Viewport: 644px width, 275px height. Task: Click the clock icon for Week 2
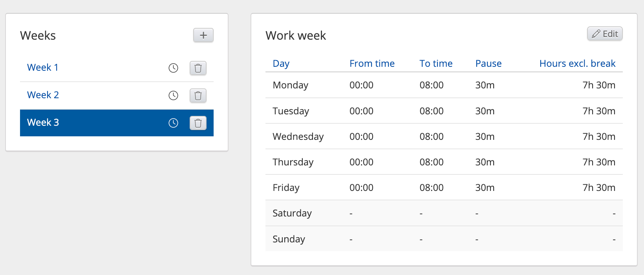(x=173, y=95)
